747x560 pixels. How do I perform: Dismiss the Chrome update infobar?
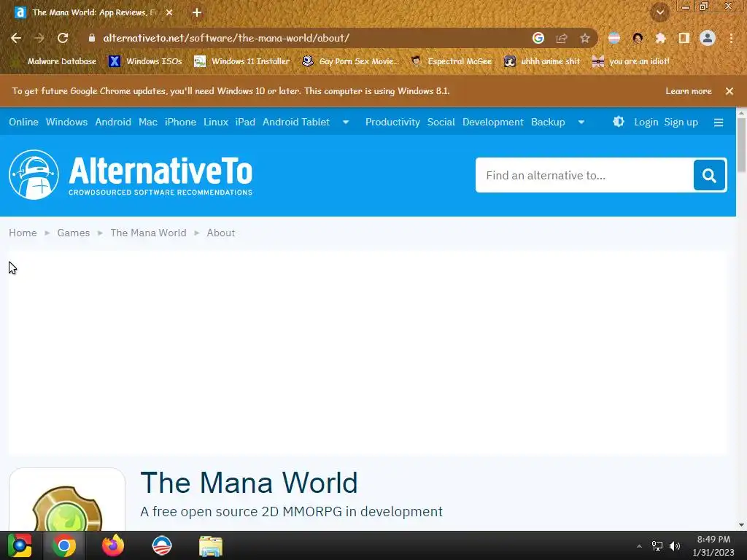point(729,91)
